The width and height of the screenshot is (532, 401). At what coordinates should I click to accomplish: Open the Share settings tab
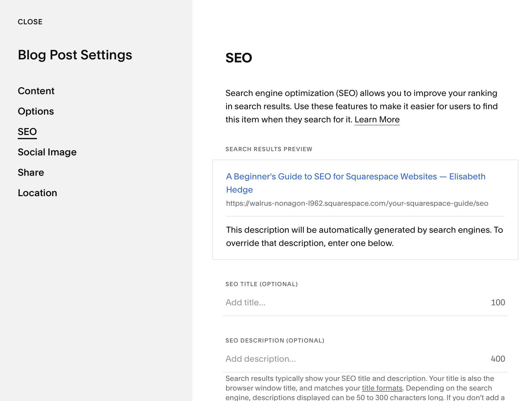point(31,172)
